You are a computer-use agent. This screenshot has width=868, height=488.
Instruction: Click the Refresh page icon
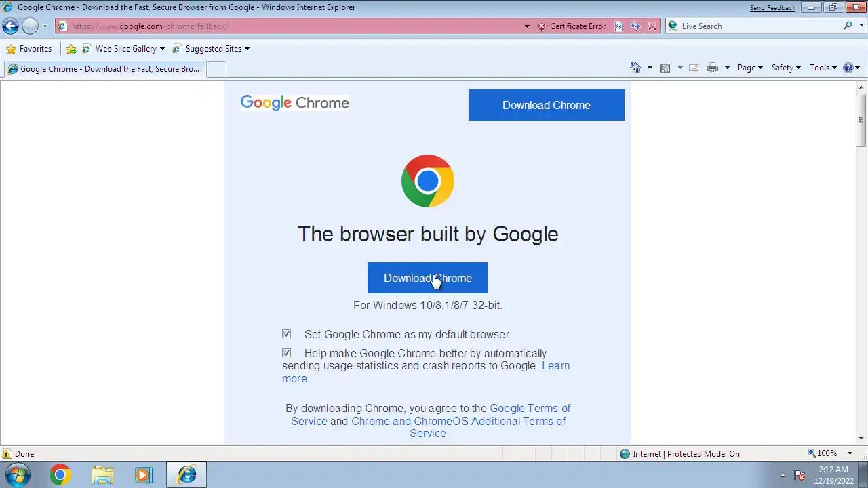pos(635,26)
